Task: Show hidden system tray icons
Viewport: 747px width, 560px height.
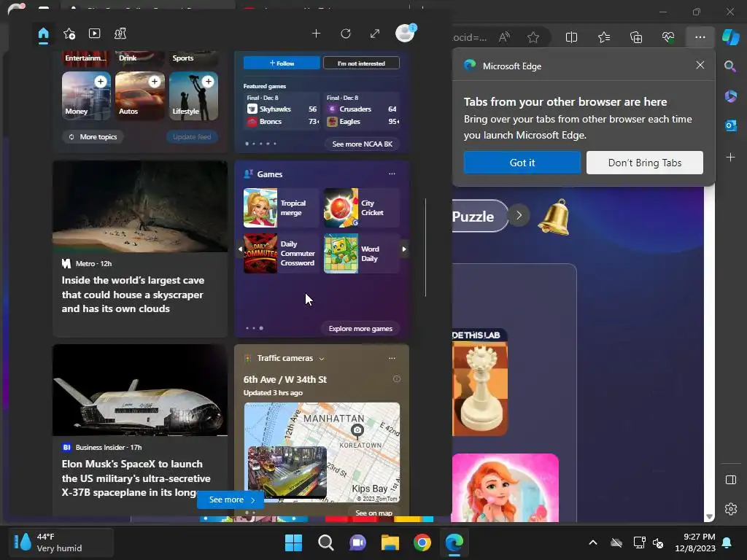Action: [592, 542]
